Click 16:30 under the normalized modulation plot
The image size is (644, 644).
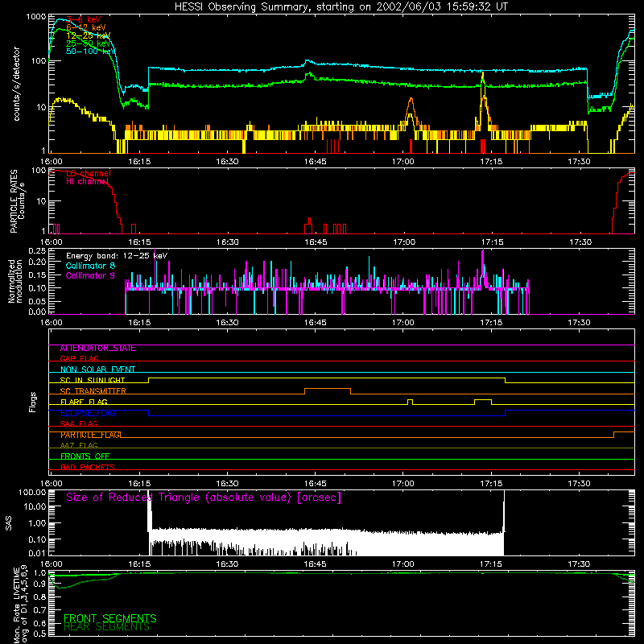point(227,323)
